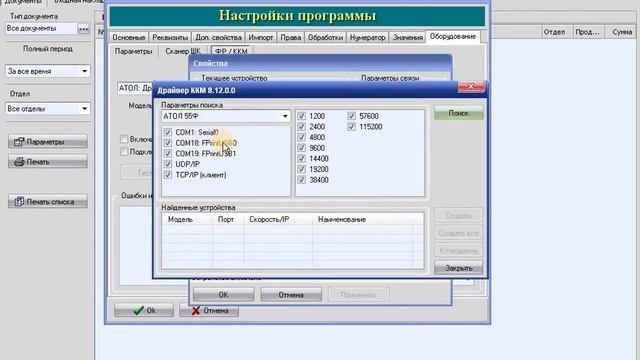The height and width of the screenshot is (360, 640).
Task: Toggle the 4800 baud rate checkbox
Action: [x=302, y=137]
